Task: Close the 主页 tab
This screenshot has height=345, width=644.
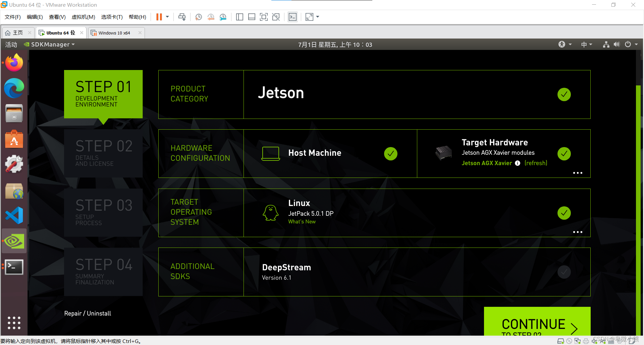Action: tap(30, 33)
